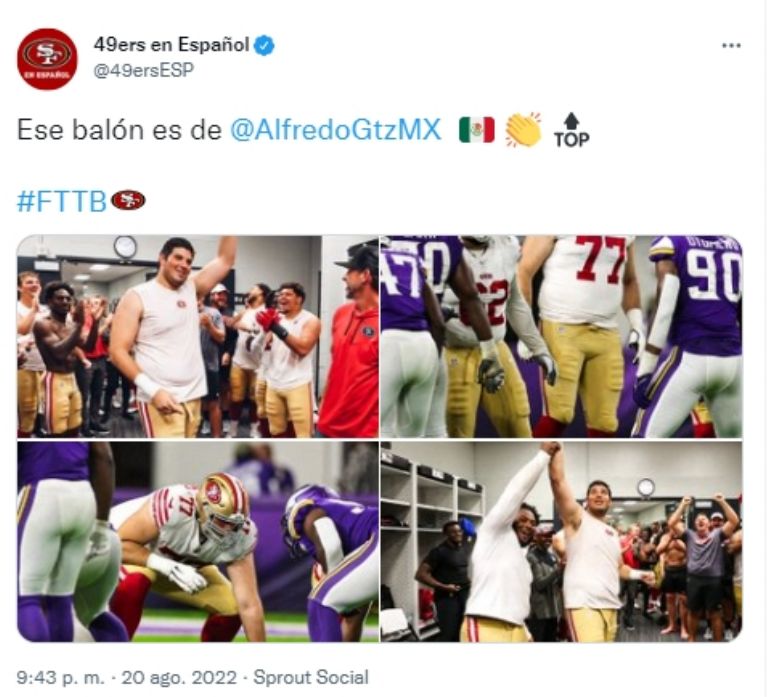Viewport: 768px width, 697px height.
Task: Open the #FTTB hashtag link
Action: (62, 201)
